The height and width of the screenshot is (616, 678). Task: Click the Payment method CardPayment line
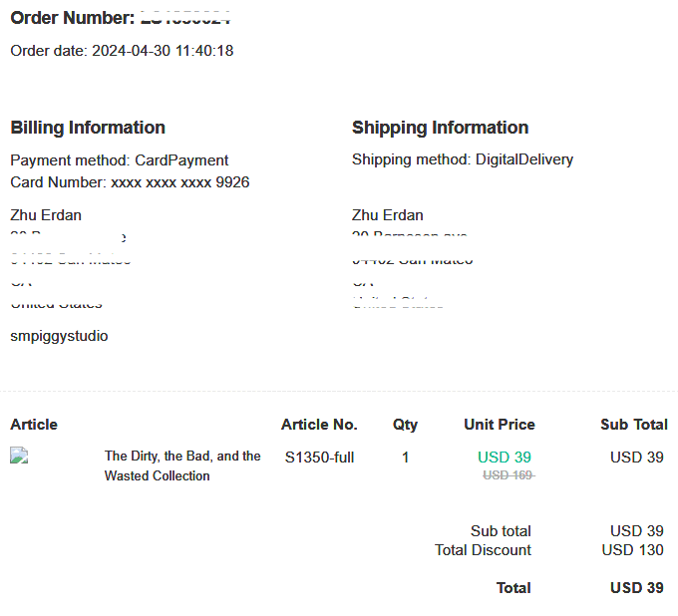tap(119, 159)
